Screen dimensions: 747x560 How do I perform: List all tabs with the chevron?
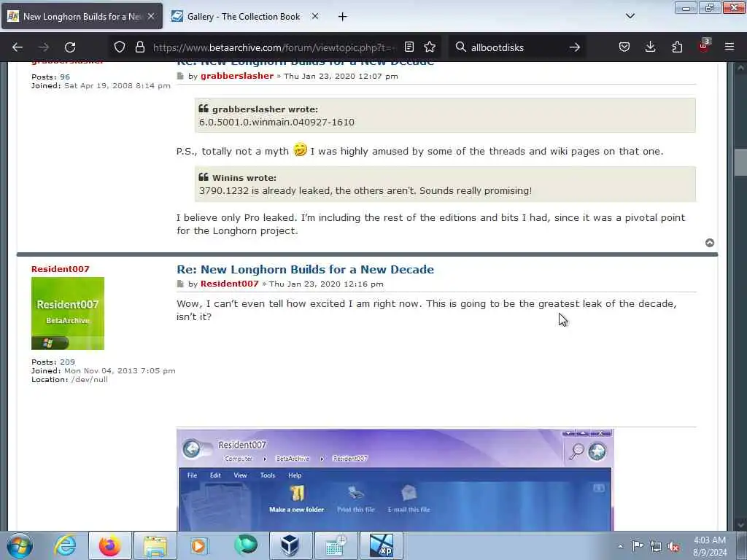pos(630,16)
